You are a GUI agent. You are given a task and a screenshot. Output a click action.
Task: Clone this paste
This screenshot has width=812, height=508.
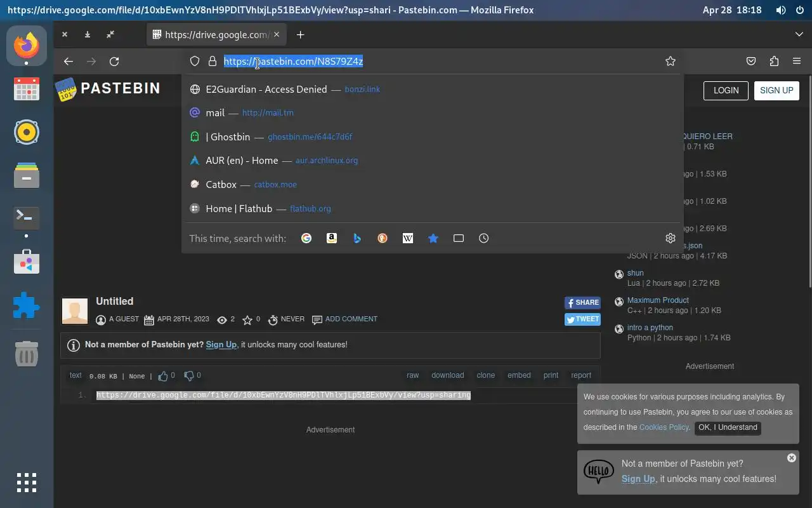click(x=486, y=375)
